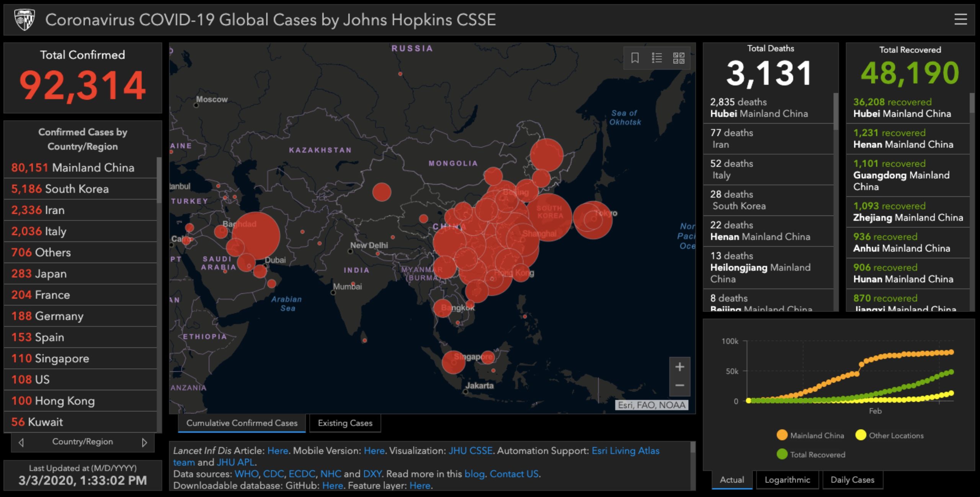
Task: Click the 52 deaths Italy entry
Action: (768, 169)
